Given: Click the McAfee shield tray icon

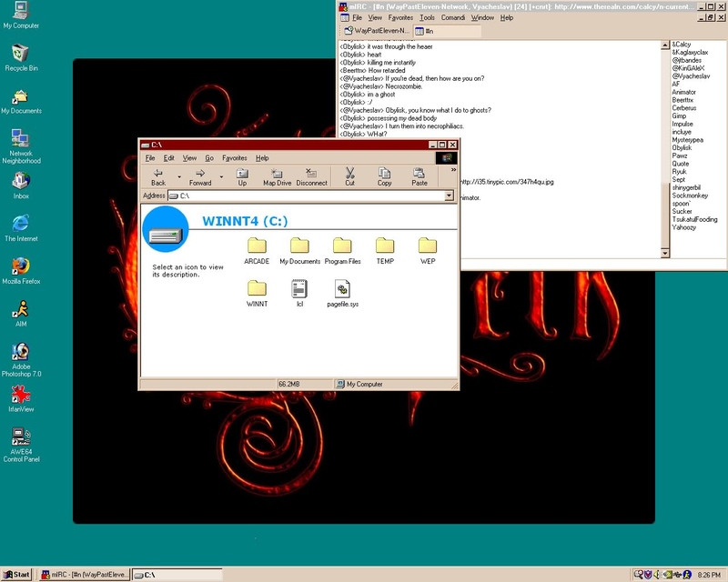Looking at the screenshot, I should pyautogui.click(x=648, y=575).
